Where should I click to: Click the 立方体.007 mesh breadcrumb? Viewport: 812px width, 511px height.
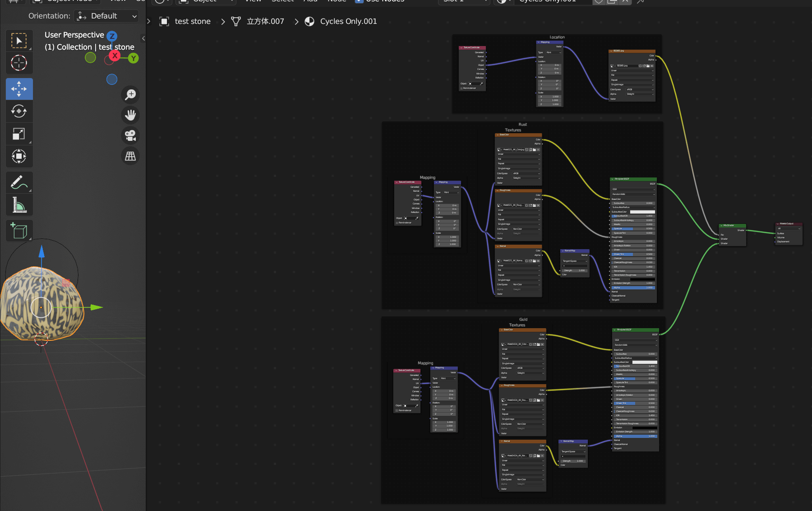click(x=258, y=21)
